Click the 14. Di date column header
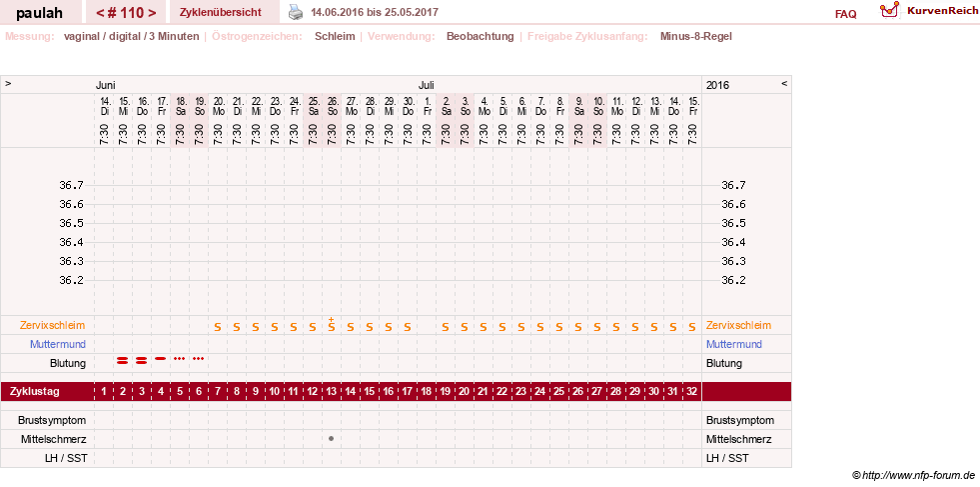Viewport: 980px width, 487px height. [x=104, y=106]
